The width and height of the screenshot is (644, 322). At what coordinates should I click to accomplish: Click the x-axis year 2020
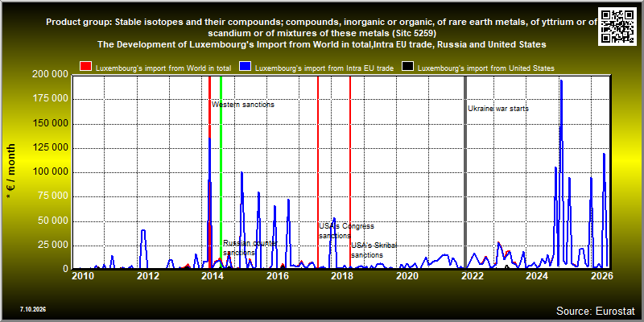tap(407, 275)
